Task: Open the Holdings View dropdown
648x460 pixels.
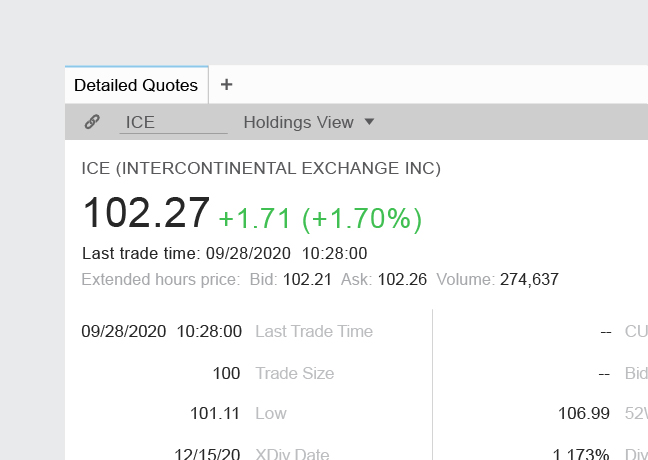Action: click(299, 122)
